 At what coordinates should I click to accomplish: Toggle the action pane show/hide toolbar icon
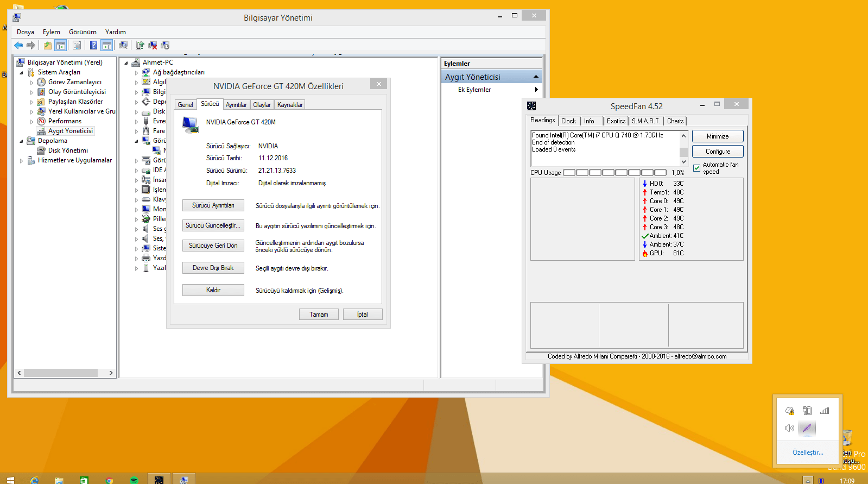[x=107, y=45]
